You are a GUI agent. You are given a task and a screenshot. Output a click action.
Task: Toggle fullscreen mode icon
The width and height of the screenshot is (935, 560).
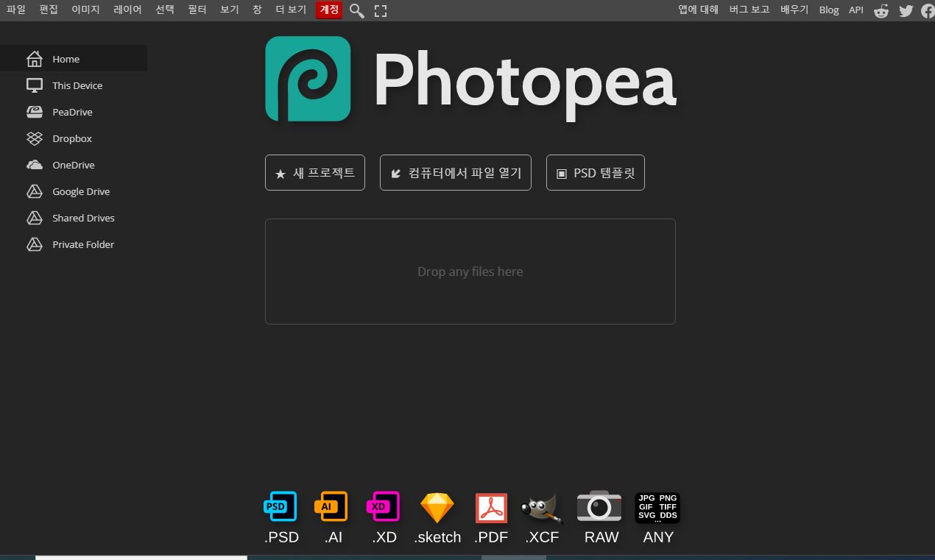coord(381,11)
